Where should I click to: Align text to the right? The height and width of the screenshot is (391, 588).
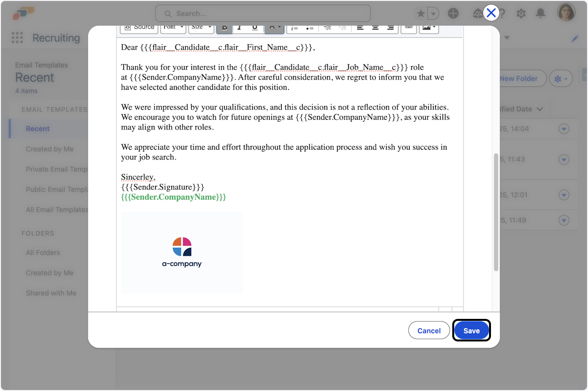[391, 28]
